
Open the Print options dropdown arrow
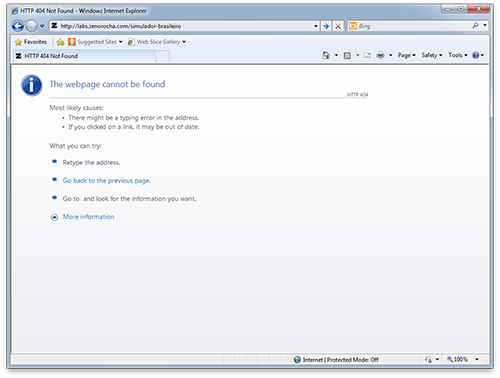tap(391, 55)
